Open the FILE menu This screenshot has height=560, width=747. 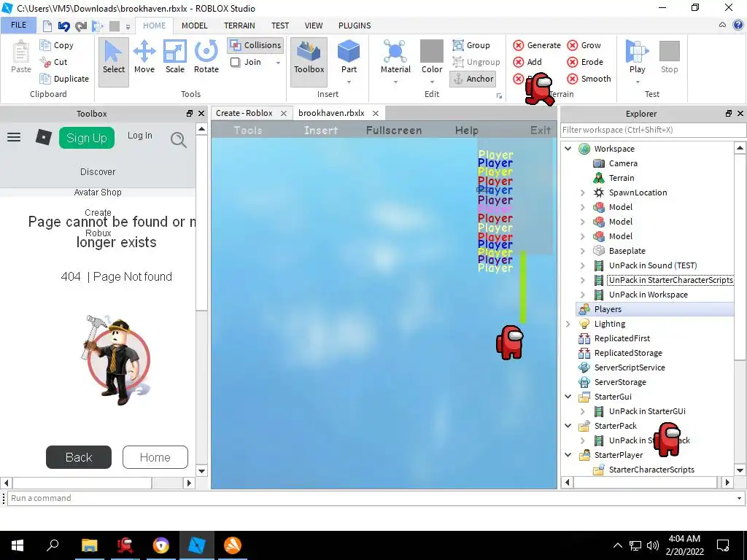[x=18, y=26]
